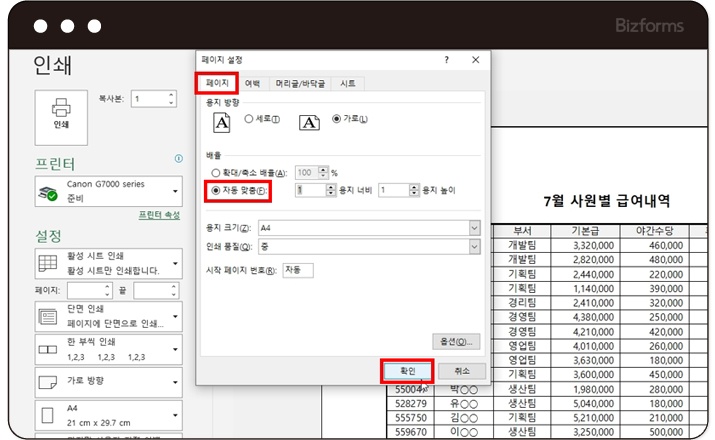Click the active sheets print grid icon
Viewport: 715px width, 440px height.
(47, 262)
